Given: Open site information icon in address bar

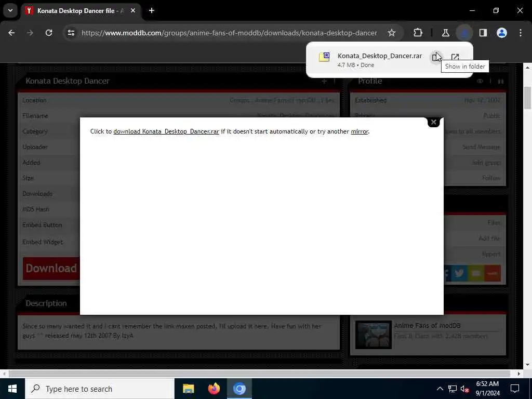Looking at the screenshot, I should click(71, 33).
